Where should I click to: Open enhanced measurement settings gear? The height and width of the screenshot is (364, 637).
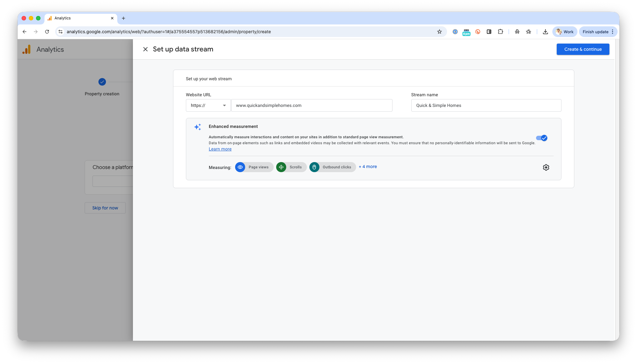[x=546, y=167]
